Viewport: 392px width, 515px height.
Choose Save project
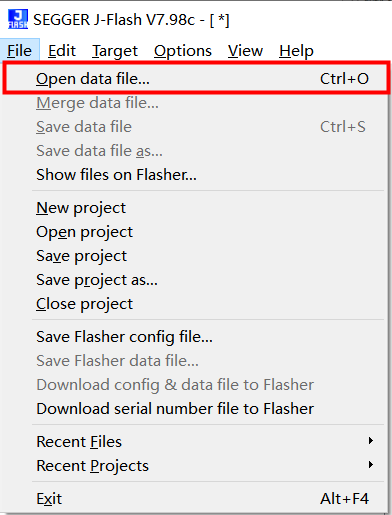pos(196,256)
